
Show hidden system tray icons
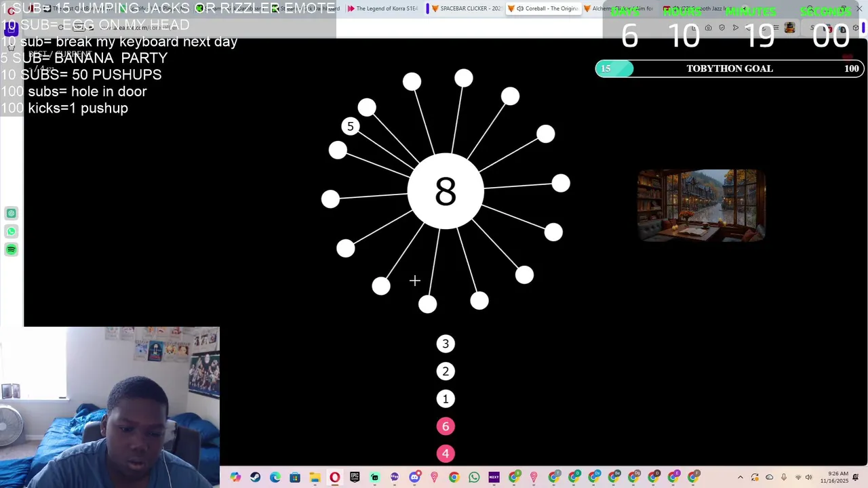740,477
